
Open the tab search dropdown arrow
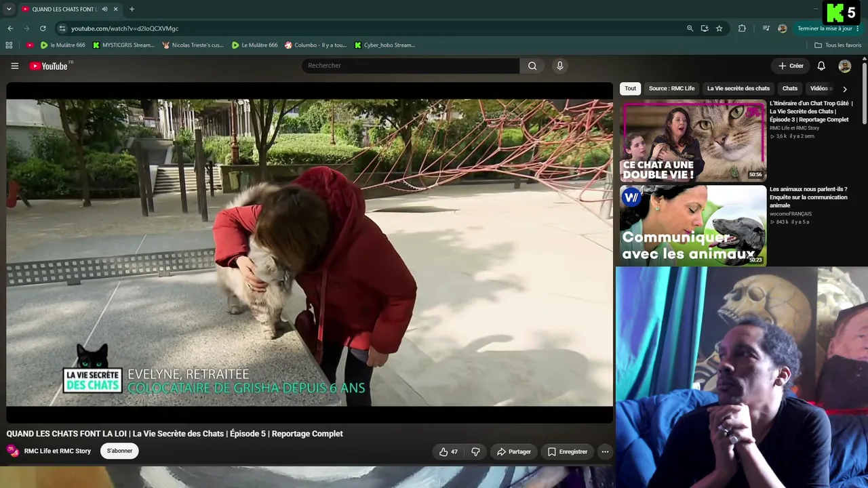click(x=9, y=9)
